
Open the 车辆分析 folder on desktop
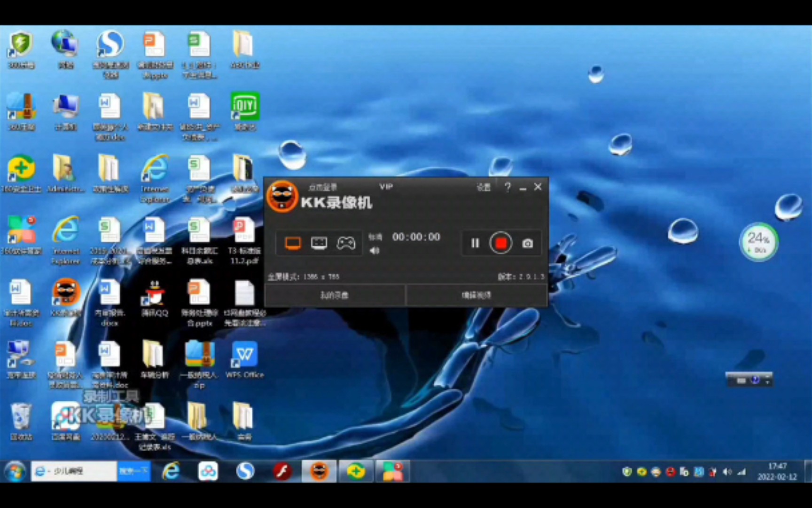click(x=155, y=360)
